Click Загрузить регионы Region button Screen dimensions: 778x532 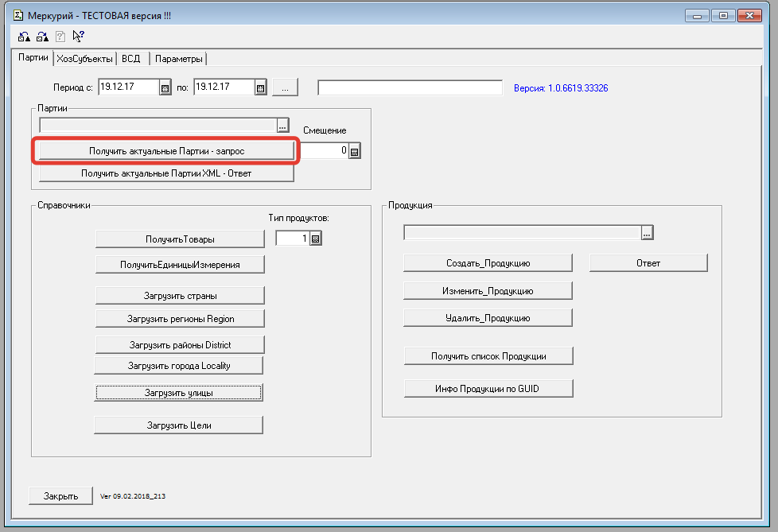(180, 319)
